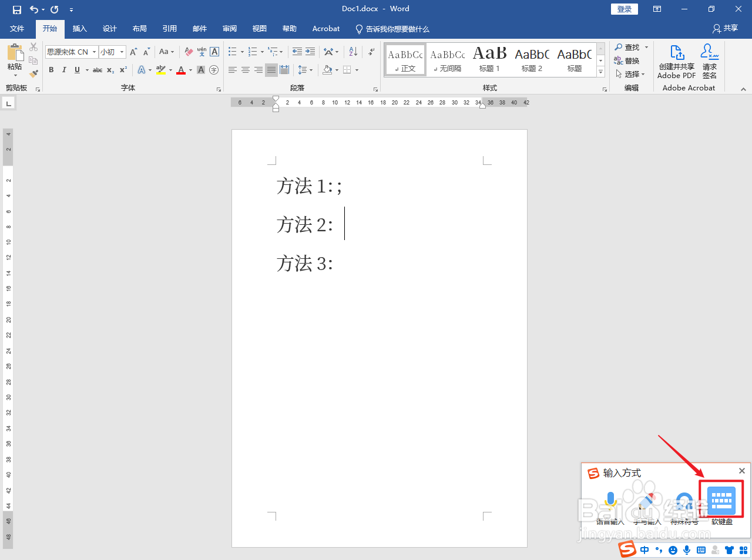Sort the selected text A to Z
Screen dimensions: 752x560
353,52
